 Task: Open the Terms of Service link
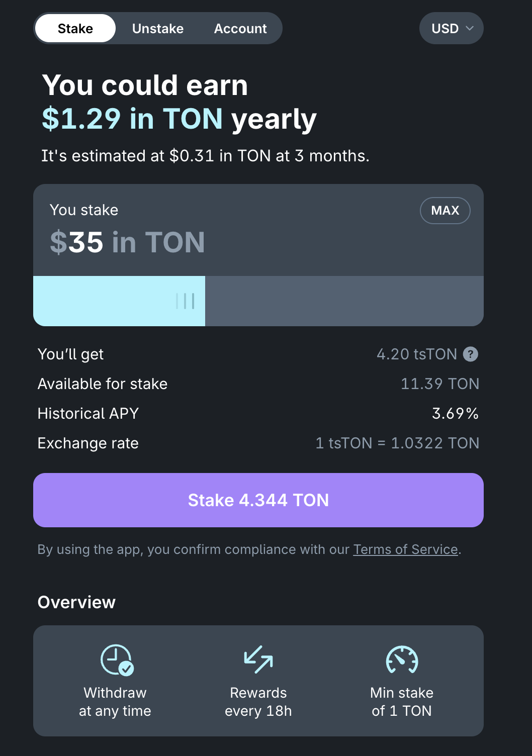(x=405, y=549)
